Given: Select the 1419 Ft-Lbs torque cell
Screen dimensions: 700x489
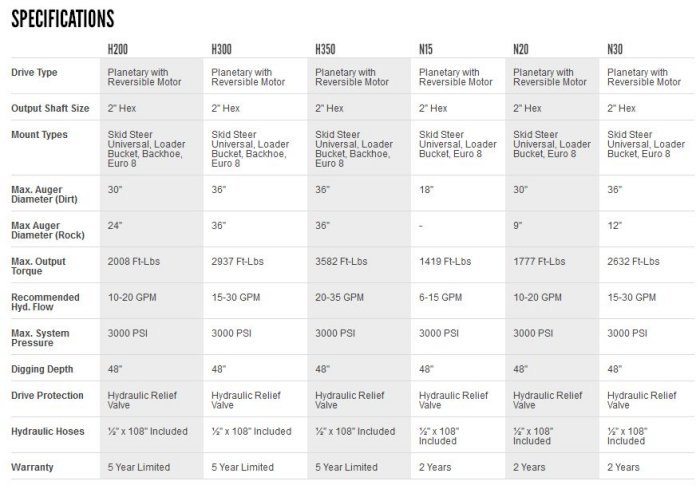Looking at the screenshot, I should (444, 262).
